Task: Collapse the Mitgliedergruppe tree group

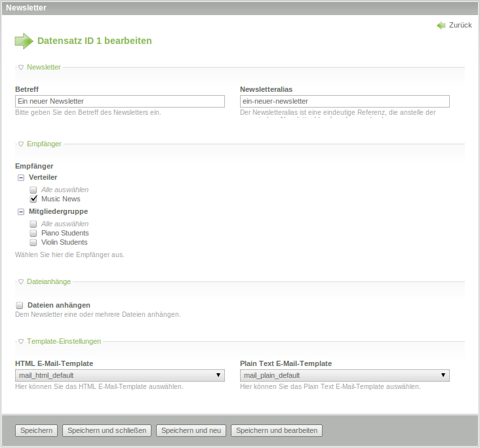Action: [21, 211]
